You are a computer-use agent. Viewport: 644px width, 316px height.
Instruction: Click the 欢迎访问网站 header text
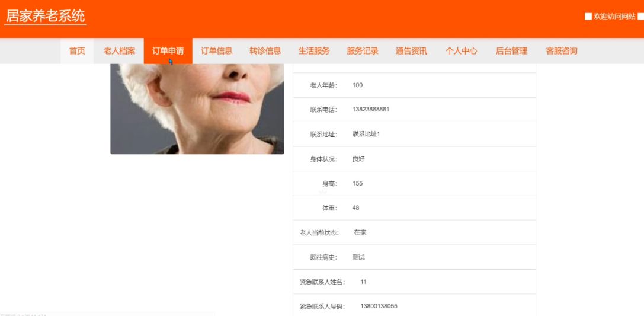coord(614,17)
